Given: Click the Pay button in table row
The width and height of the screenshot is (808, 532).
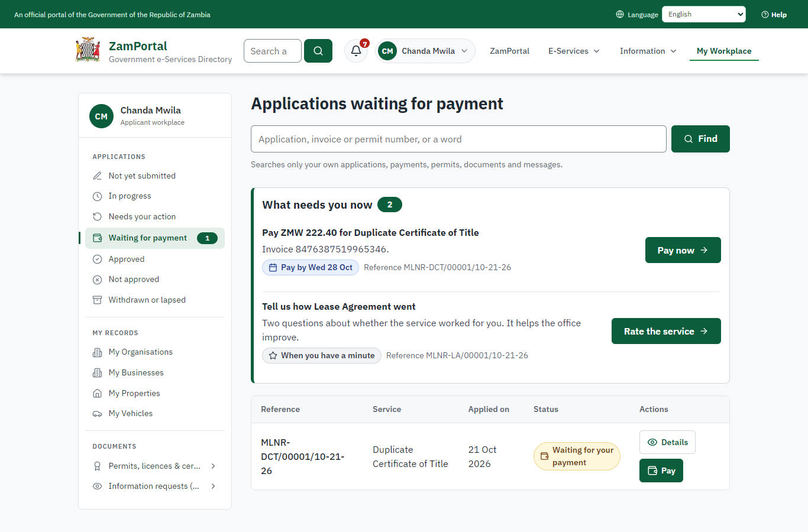Looking at the screenshot, I should coord(661,471).
